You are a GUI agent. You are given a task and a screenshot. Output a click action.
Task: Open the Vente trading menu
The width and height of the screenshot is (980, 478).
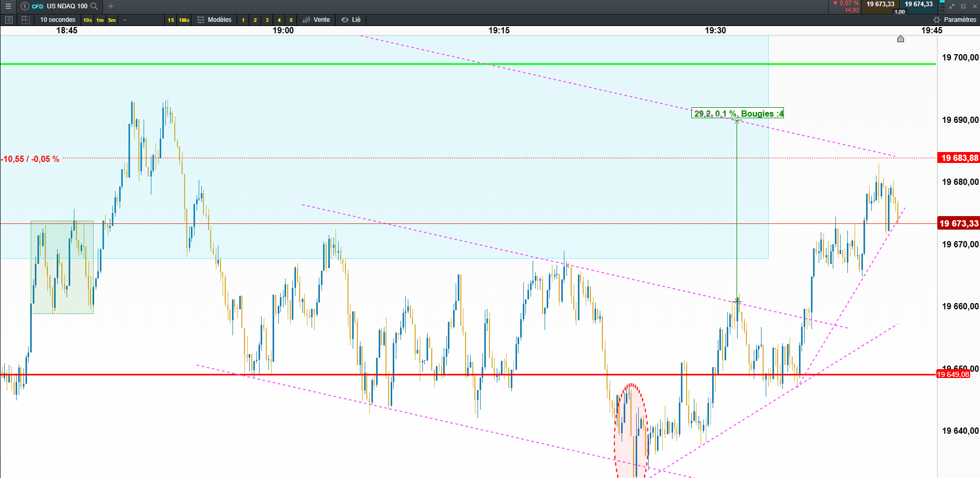tap(316, 20)
